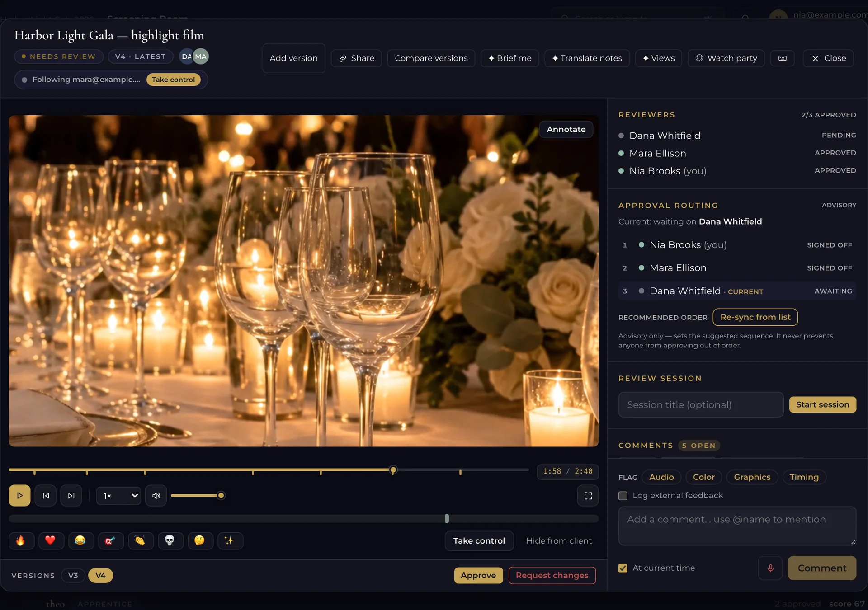React with the fire emoji

(x=21, y=540)
